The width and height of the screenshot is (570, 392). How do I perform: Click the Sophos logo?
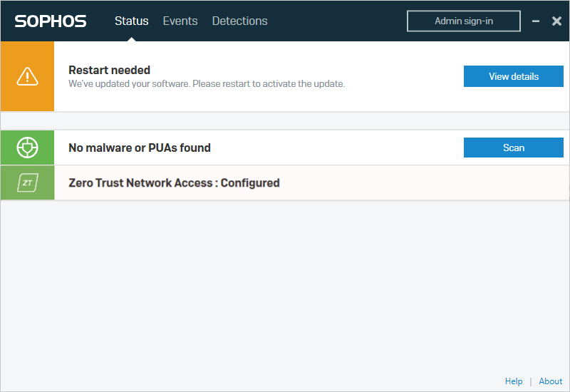click(51, 21)
